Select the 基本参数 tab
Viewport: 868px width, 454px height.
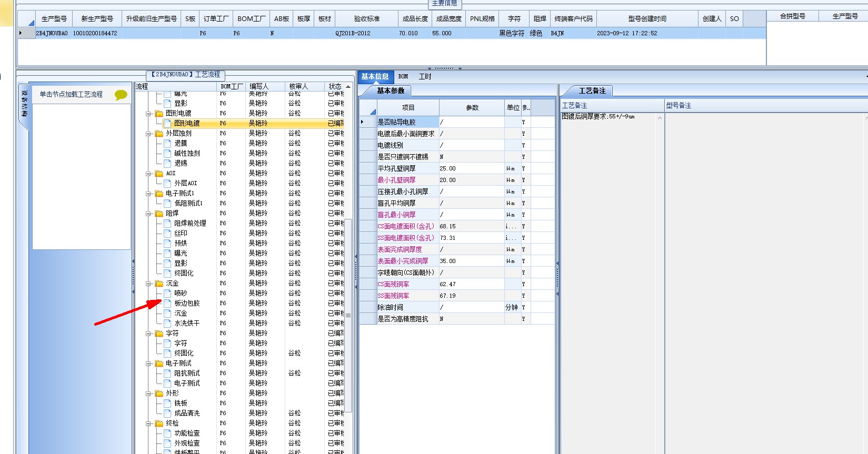(391, 90)
